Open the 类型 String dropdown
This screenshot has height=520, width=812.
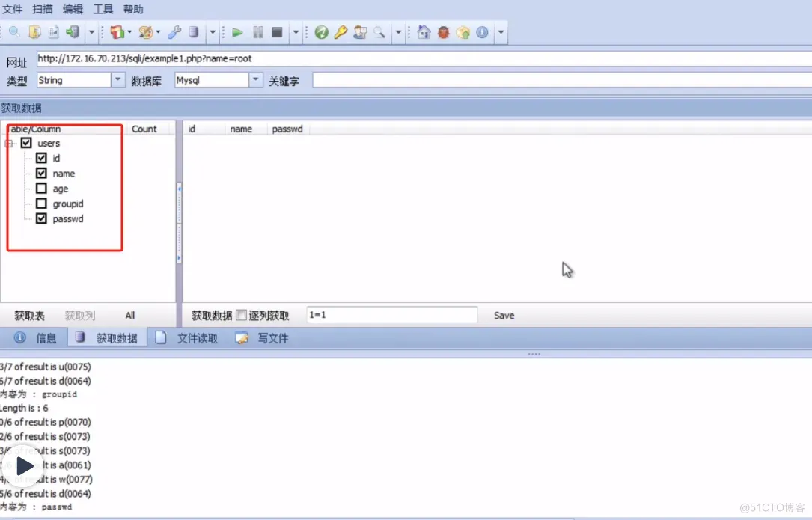[x=118, y=80]
